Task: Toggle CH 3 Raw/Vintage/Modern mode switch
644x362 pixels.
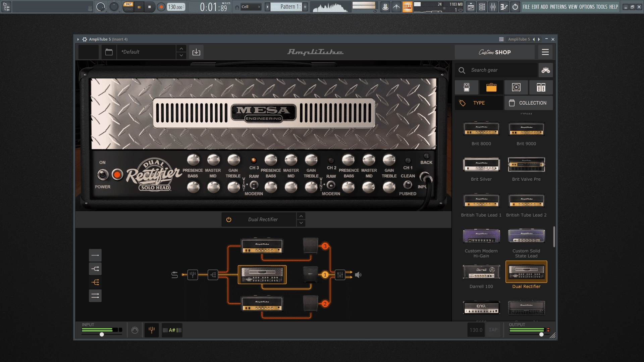Action: click(x=254, y=185)
